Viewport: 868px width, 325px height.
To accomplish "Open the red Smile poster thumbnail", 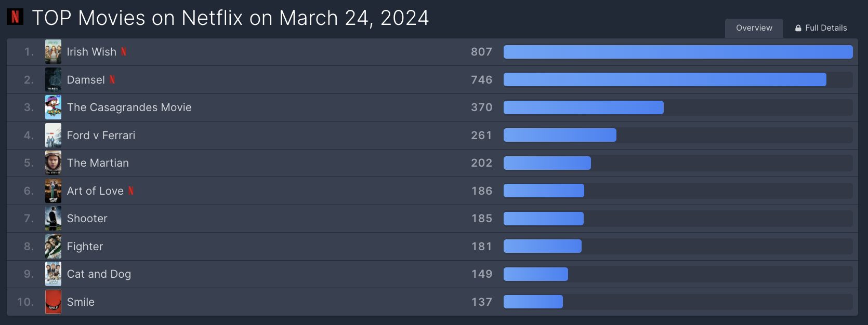I will [53, 302].
